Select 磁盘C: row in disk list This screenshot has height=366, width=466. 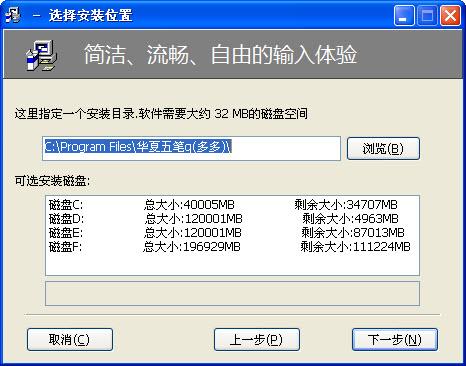coord(232,204)
